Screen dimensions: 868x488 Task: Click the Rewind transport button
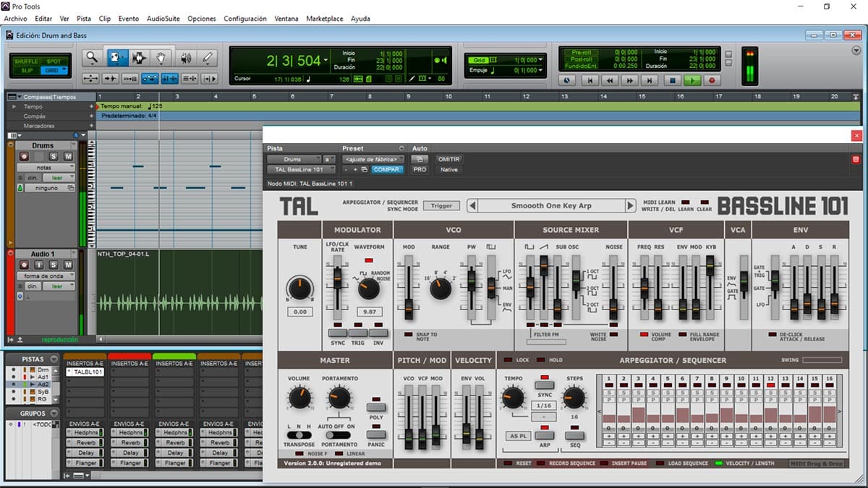click(610, 81)
